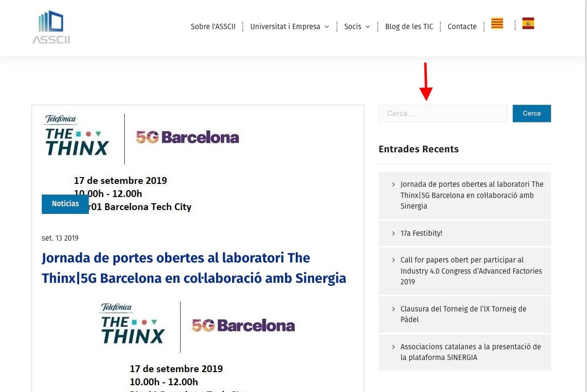Click chevron icon beside Associacions catalanes entry

click(x=393, y=346)
